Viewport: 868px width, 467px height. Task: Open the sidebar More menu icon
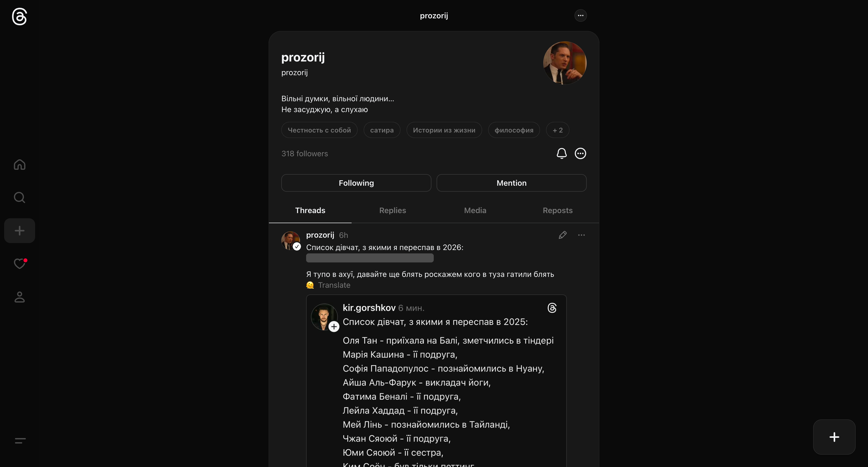point(20,440)
